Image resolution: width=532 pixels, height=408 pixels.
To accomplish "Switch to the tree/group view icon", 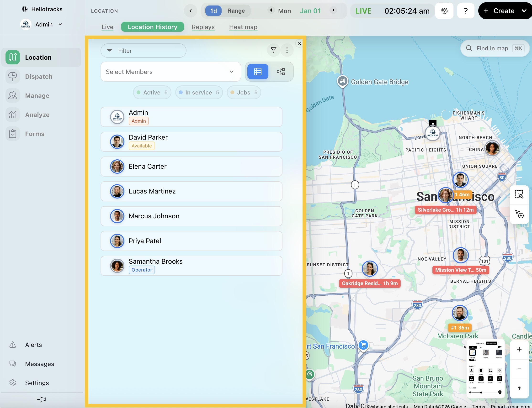I will pos(281,72).
